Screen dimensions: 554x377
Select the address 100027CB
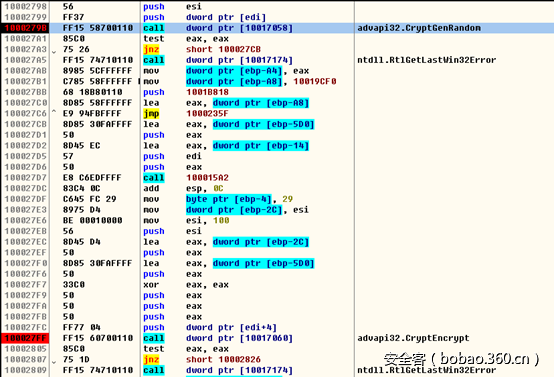click(25, 124)
